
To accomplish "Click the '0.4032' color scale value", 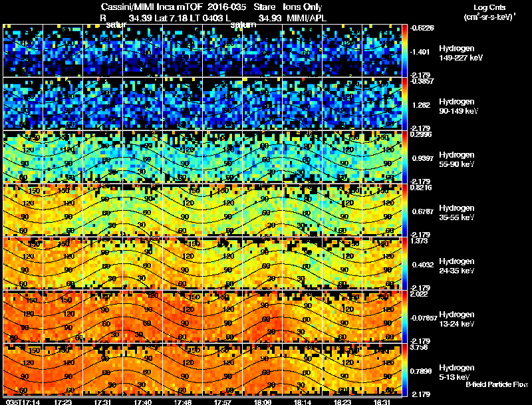I will pos(423,265).
